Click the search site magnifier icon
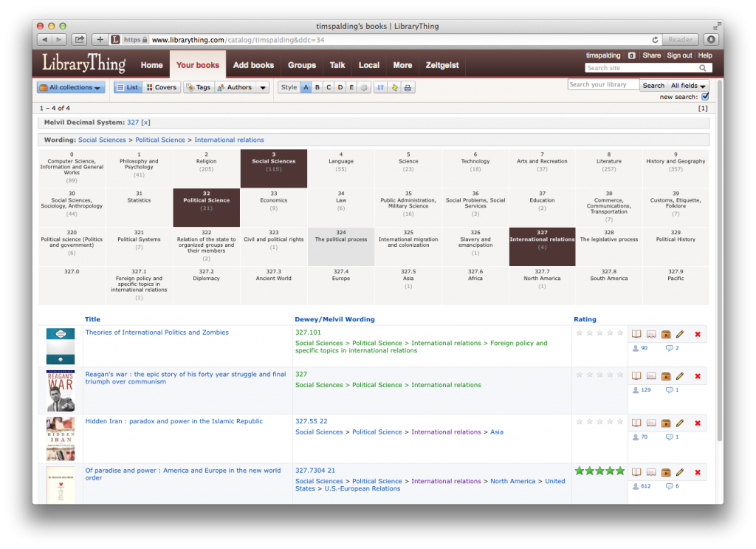Viewport: 756px width, 549px height. point(703,68)
